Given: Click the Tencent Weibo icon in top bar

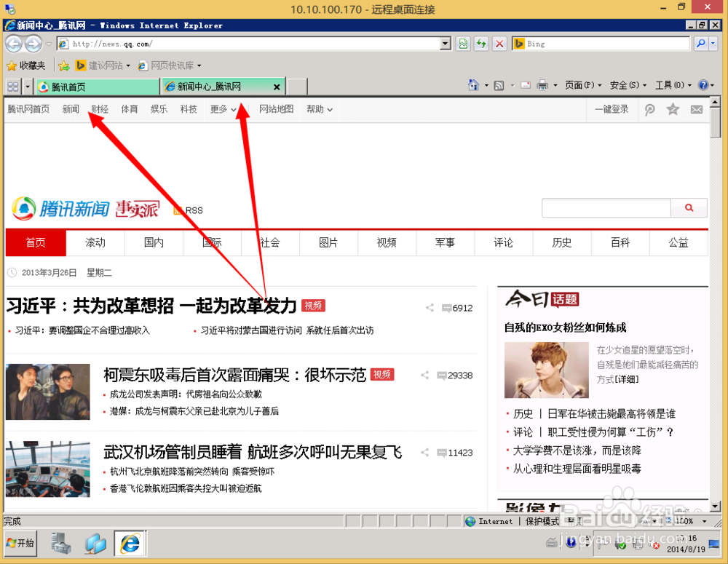Looking at the screenshot, I should pos(650,110).
